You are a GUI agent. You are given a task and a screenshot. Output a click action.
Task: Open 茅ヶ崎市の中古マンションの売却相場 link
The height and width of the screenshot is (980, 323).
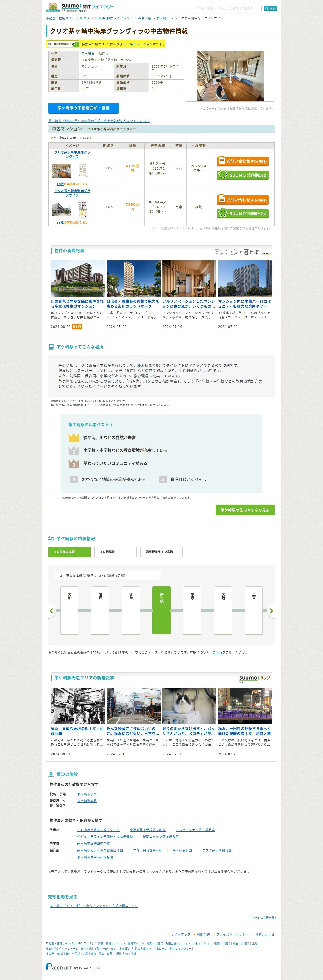(x=94, y=906)
